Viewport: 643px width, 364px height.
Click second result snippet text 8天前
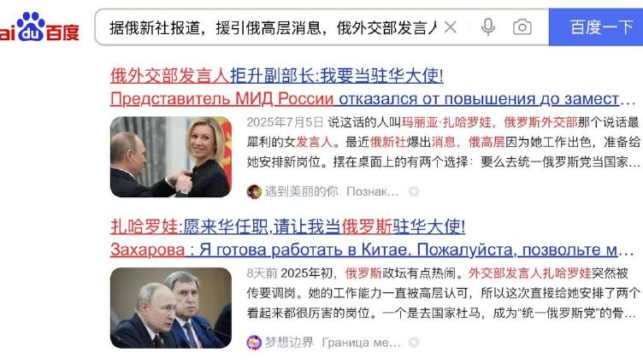pyautogui.click(x=443, y=293)
